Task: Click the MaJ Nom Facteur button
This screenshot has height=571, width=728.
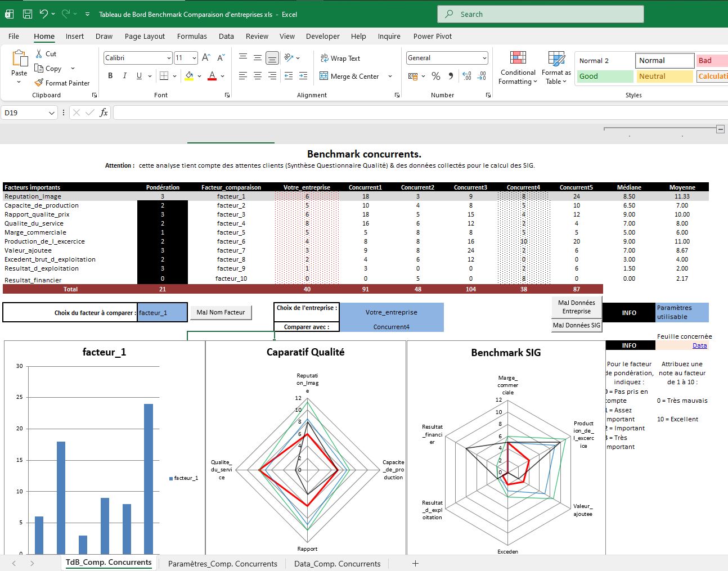Action: tap(221, 312)
